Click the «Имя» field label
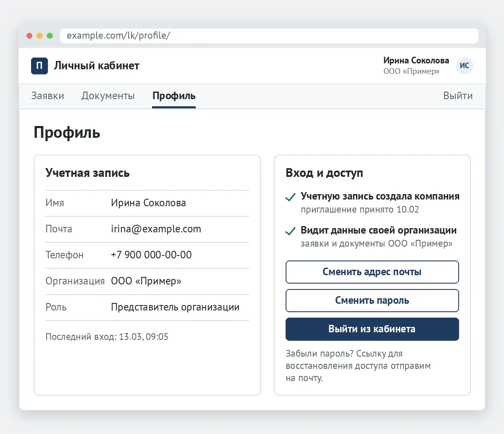The width and height of the screenshot is (504, 434). (55, 203)
